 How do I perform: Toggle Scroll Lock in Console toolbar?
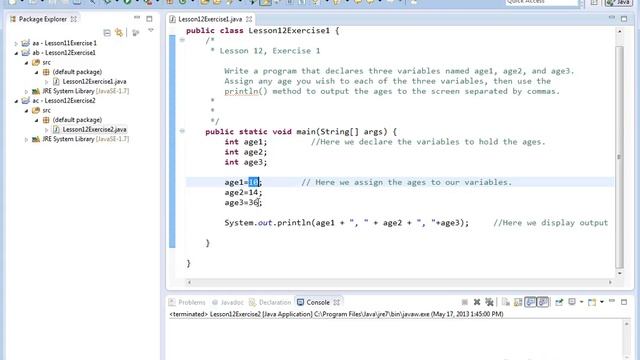(x=518, y=302)
